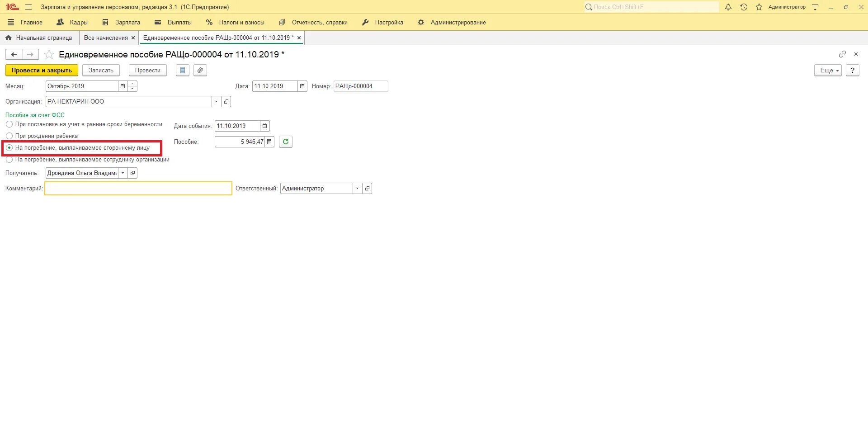Open history clock icon in title bar
The image size is (868, 445).
[x=744, y=7]
